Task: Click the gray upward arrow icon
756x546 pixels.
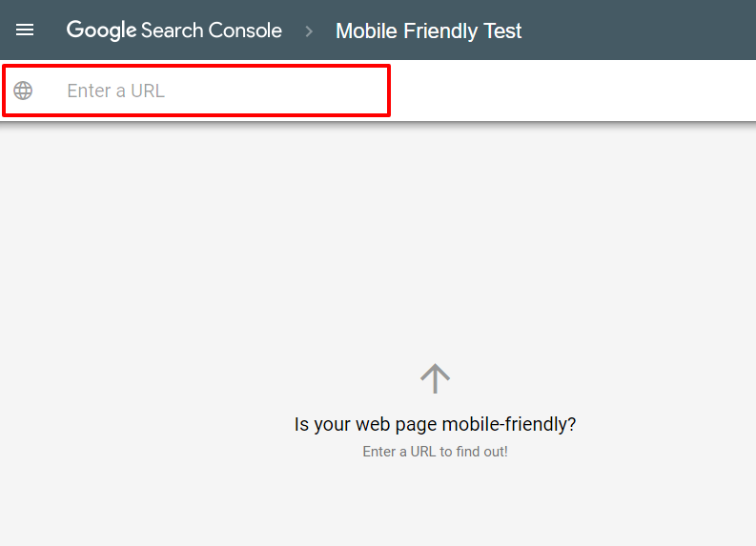Action: tap(435, 378)
